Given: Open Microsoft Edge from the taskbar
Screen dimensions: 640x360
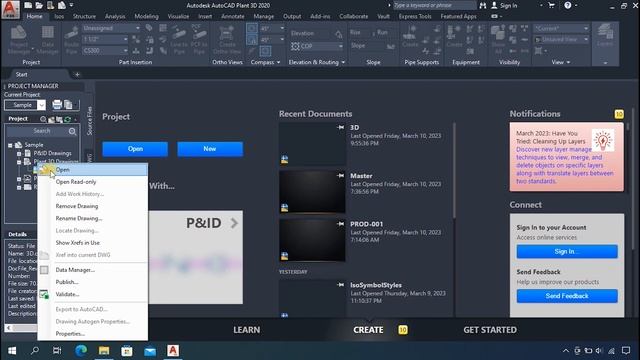Looking at the screenshot, I should pos(81,351).
